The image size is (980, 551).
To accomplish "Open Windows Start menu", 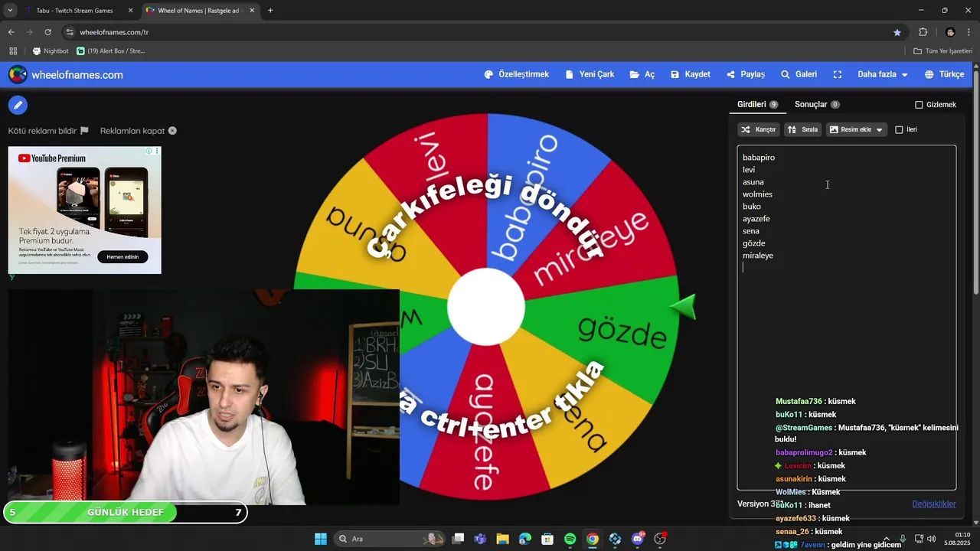I will click(321, 539).
